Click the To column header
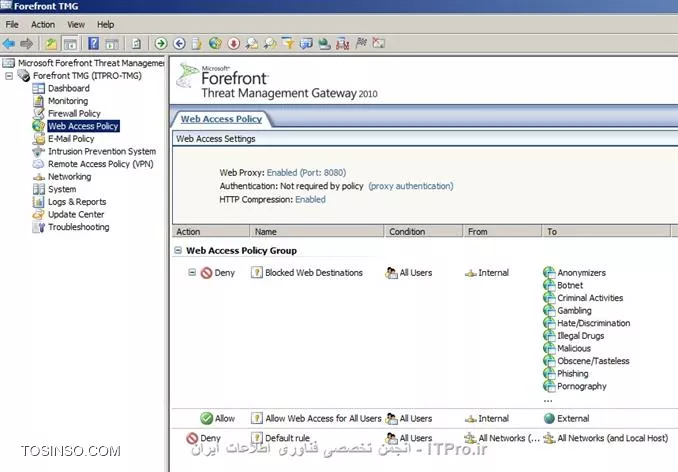The height and width of the screenshot is (472, 678). click(606, 232)
